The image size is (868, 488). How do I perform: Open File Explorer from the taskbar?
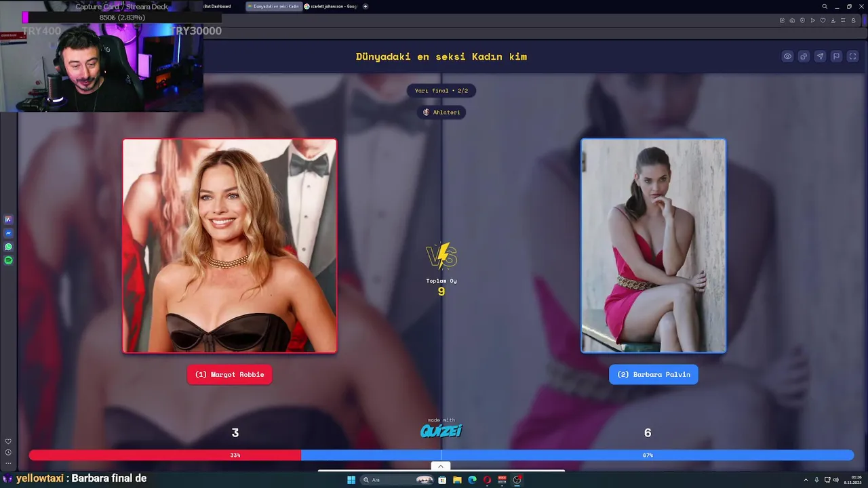click(x=457, y=480)
